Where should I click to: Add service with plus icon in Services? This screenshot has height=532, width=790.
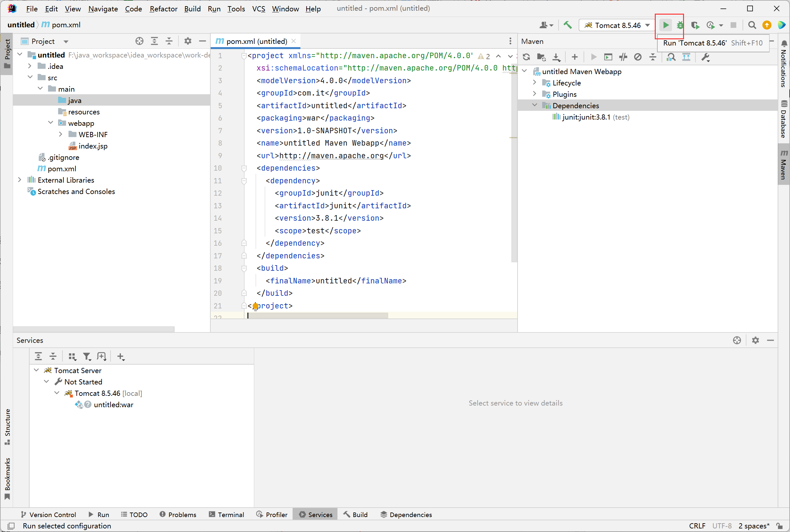tap(121, 356)
